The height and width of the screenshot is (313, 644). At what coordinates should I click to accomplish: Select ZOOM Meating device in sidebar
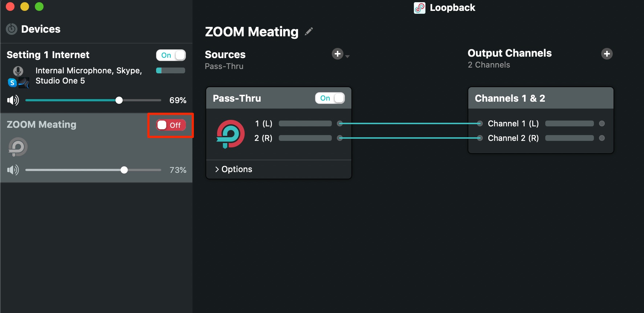pos(96,148)
